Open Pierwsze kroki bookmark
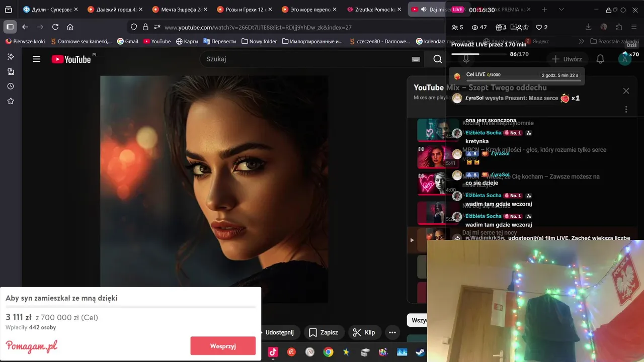The width and height of the screenshot is (644, 362). click(25, 41)
